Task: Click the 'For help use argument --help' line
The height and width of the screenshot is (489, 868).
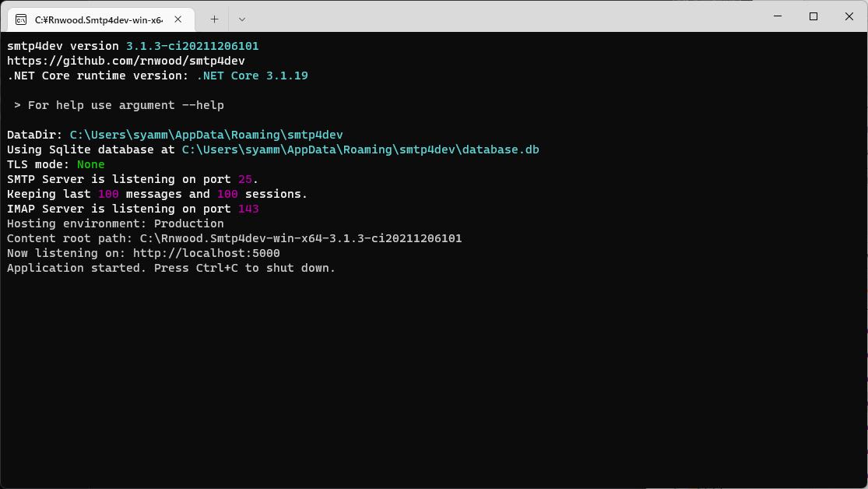Action: [x=119, y=105]
